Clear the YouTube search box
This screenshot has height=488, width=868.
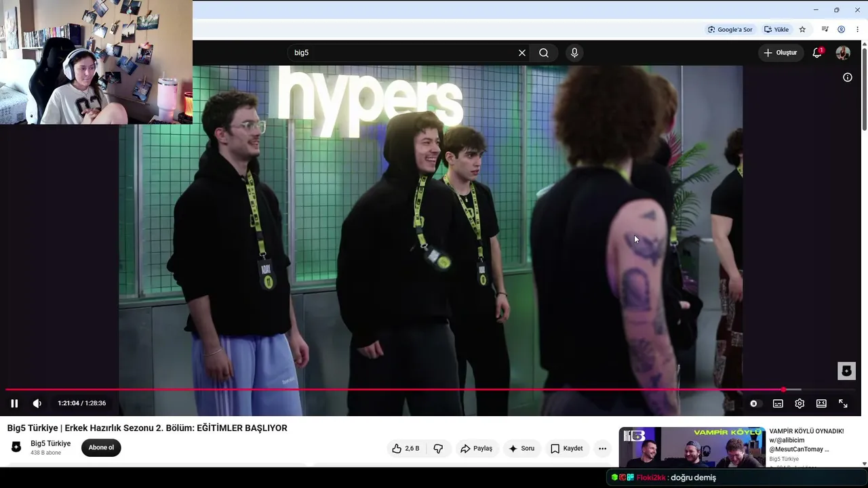[x=522, y=53]
